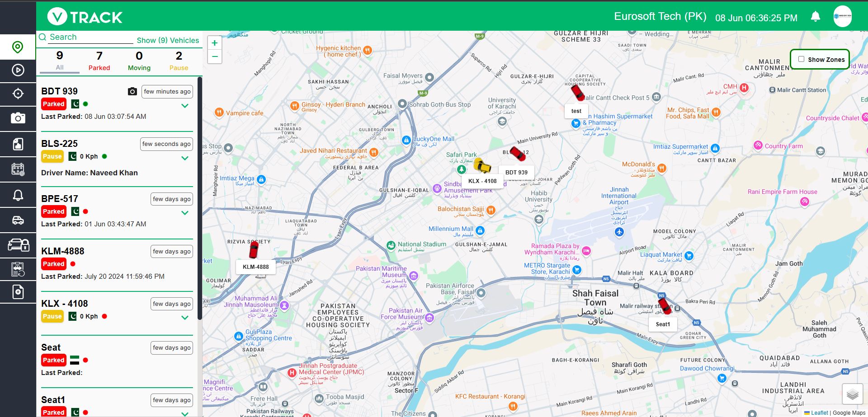Open the vehicles car sidebar icon
868x417 pixels.
(x=18, y=220)
